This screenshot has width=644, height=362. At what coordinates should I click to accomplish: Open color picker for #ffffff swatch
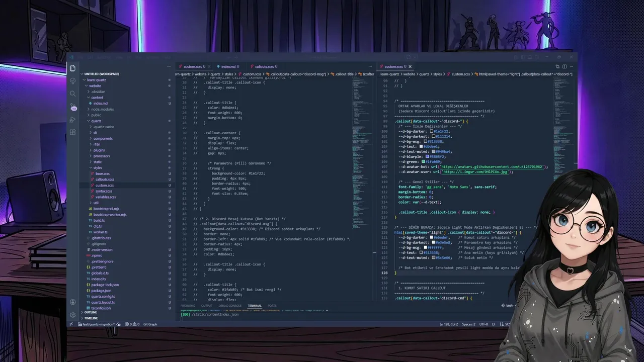coord(426,247)
